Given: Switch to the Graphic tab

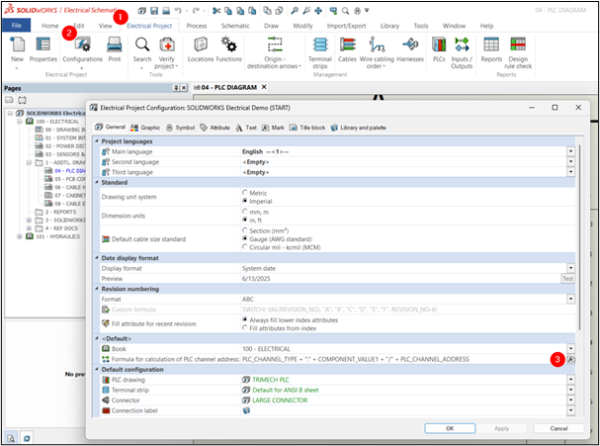Looking at the screenshot, I should click(145, 127).
